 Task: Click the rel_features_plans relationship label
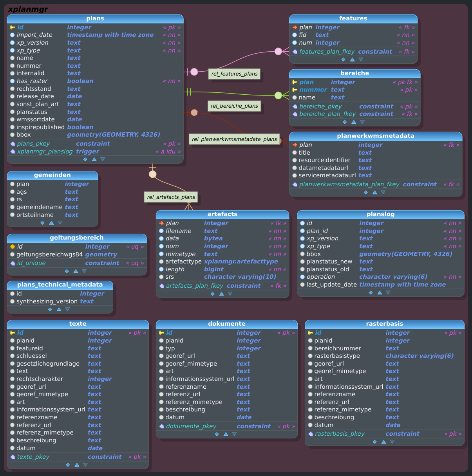tap(234, 74)
